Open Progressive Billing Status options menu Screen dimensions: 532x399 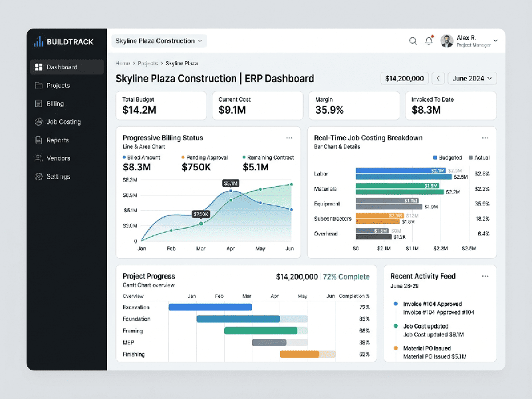289,138
